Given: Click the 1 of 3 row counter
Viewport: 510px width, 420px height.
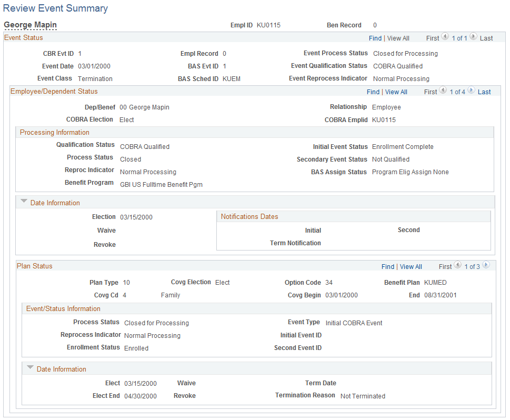Looking at the screenshot, I should click(x=472, y=267).
